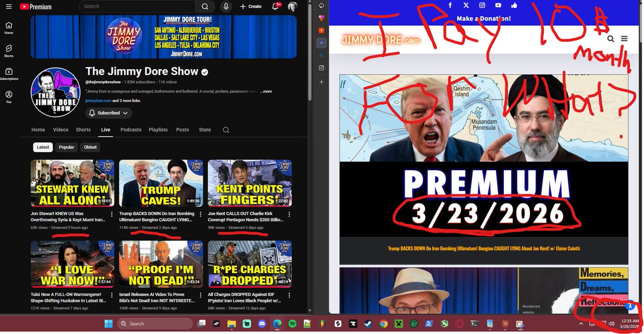
Task: Open options menu for Tulsi Warmonger video
Action: pyautogui.click(x=111, y=295)
